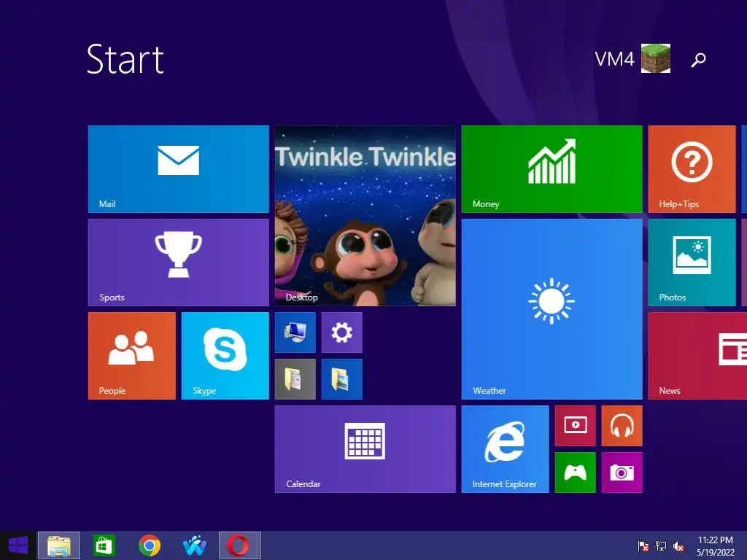Open the gray Documents folder tile
This screenshot has height=560, width=747.
coord(295,379)
